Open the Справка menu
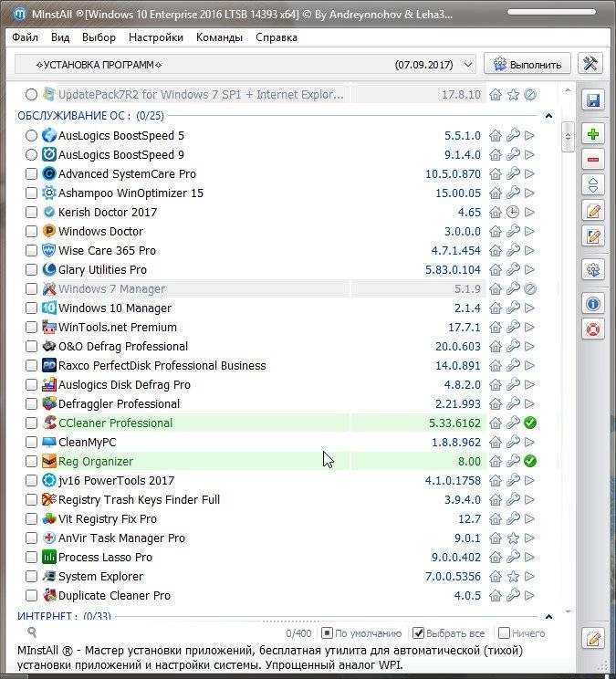 click(277, 37)
